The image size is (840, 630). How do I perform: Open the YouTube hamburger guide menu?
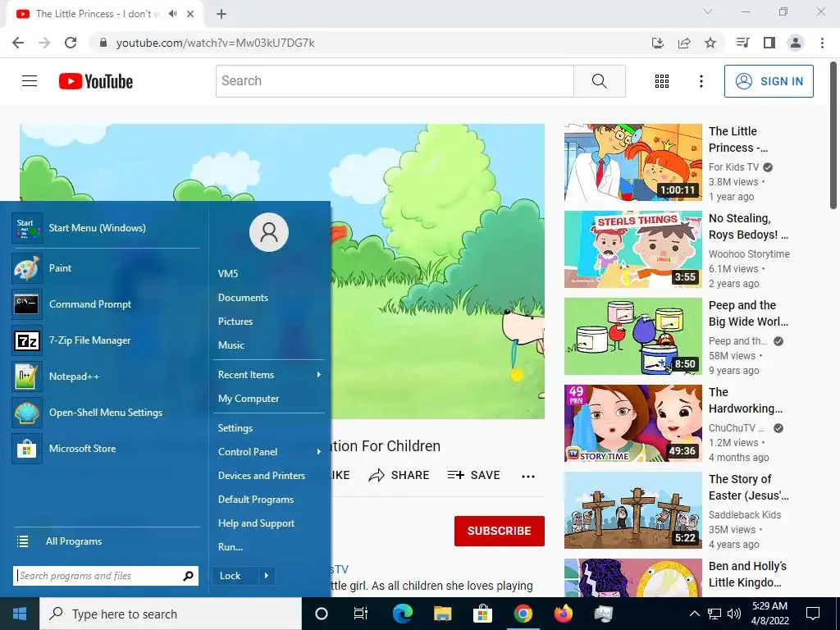(30, 81)
